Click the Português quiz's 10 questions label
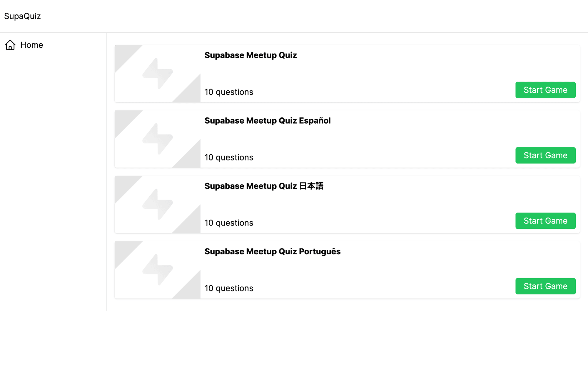 coord(229,288)
